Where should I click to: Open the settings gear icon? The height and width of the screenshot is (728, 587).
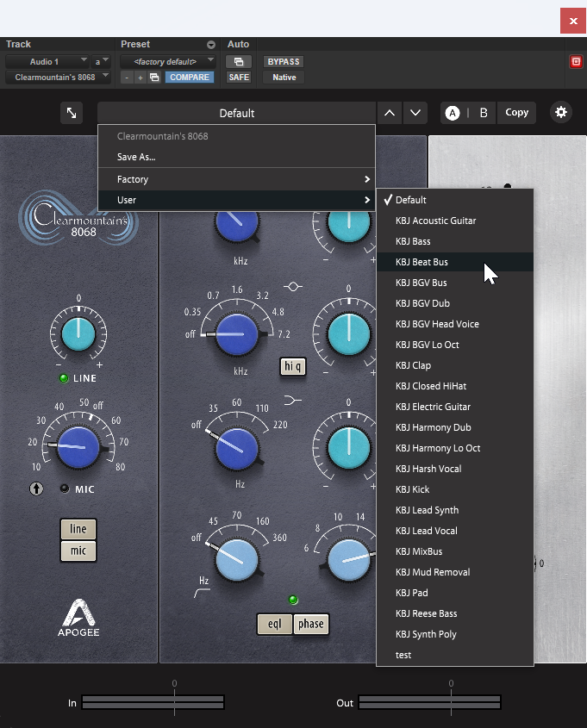561,112
